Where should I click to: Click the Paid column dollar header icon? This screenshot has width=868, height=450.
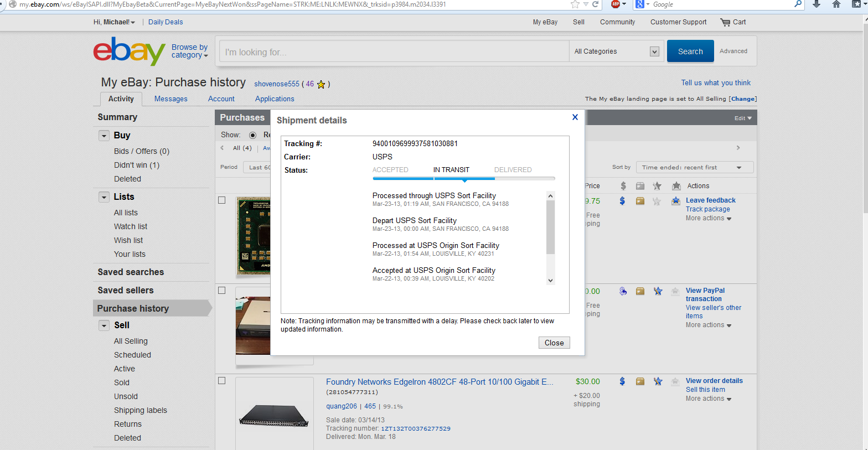[x=623, y=186]
